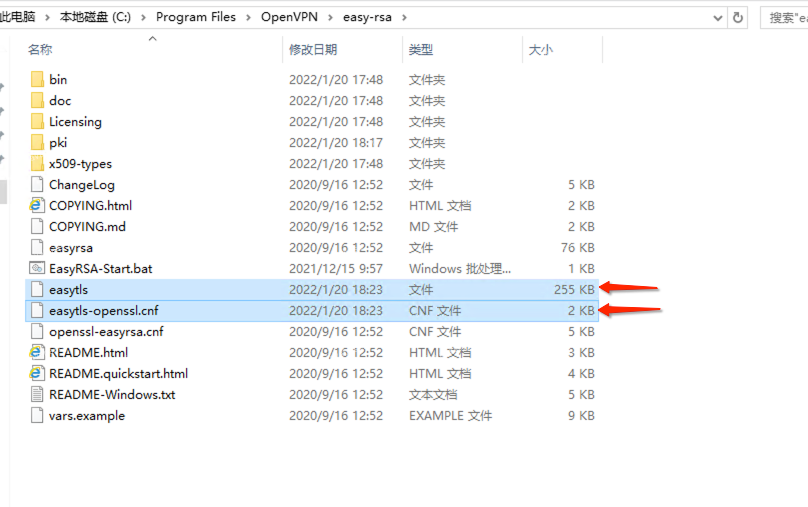The width and height of the screenshot is (808, 507).
Task: Click the pki folder icon
Action: pos(37,143)
